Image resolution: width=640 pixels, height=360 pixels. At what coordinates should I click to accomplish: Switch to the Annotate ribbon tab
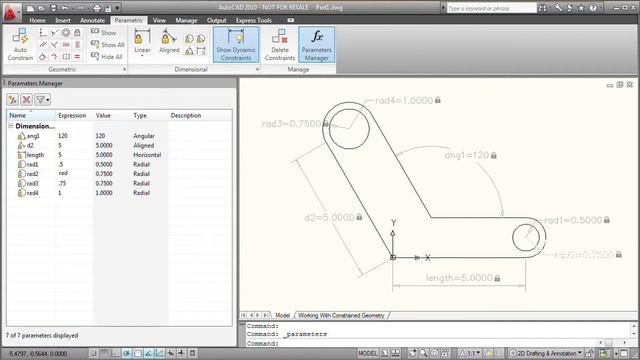tap(92, 20)
